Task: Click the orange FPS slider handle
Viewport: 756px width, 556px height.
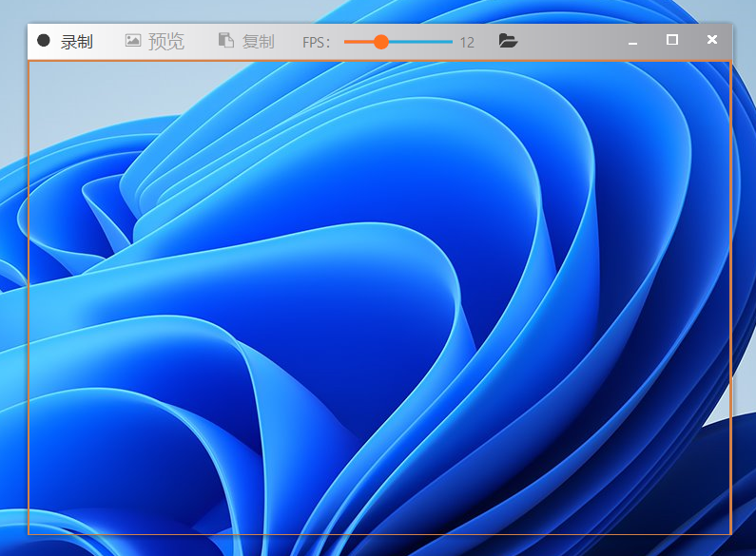Action: coord(381,42)
